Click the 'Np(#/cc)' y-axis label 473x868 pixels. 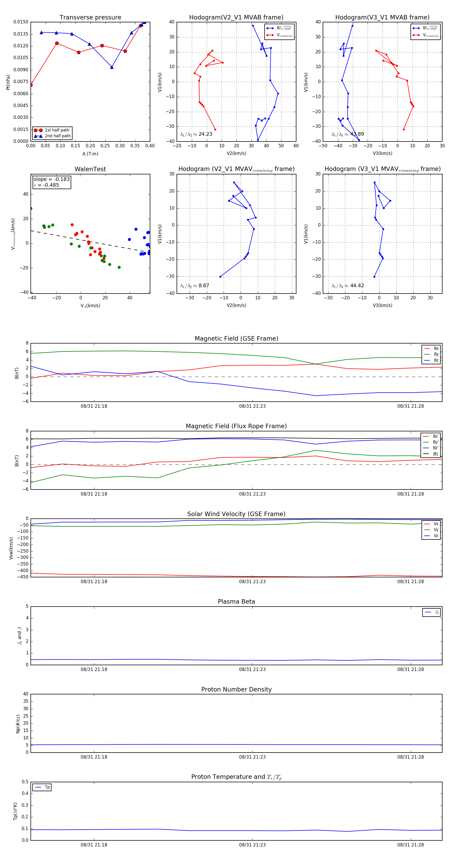click(x=18, y=724)
